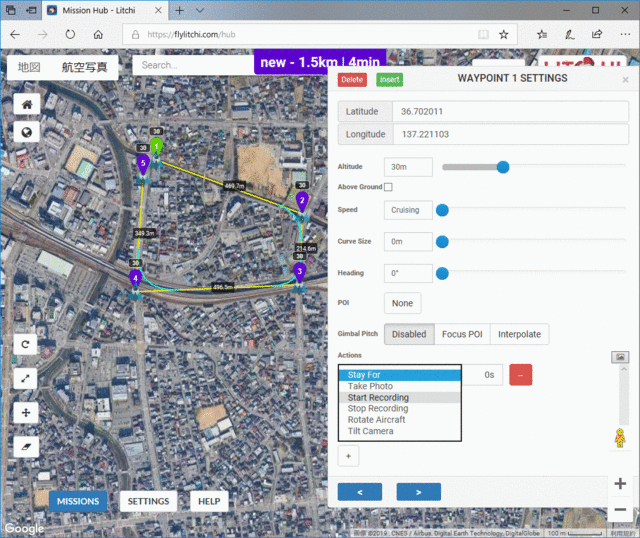The width and height of the screenshot is (640, 538).
Task: Open the HELP menu
Action: (209, 501)
